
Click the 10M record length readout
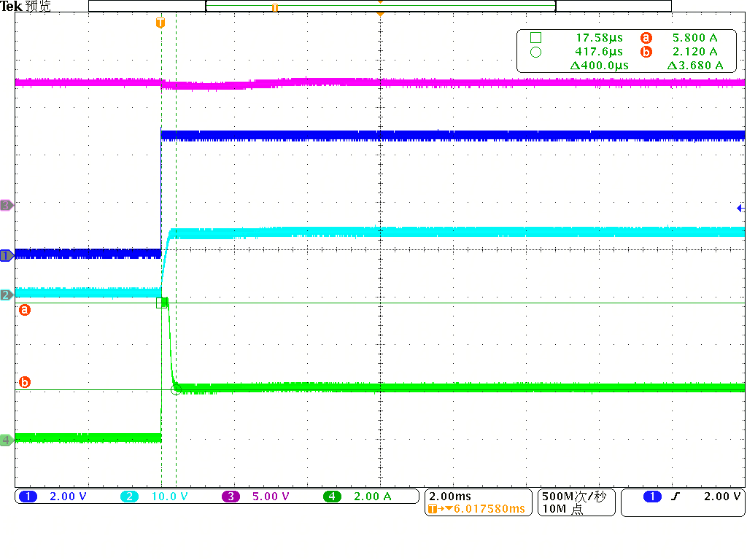(x=562, y=508)
